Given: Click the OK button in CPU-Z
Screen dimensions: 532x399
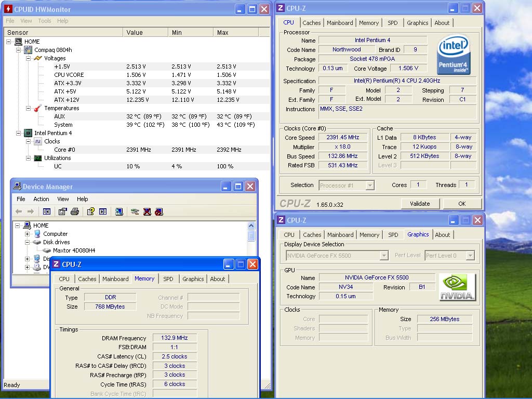Looking at the screenshot, I should 462,204.
